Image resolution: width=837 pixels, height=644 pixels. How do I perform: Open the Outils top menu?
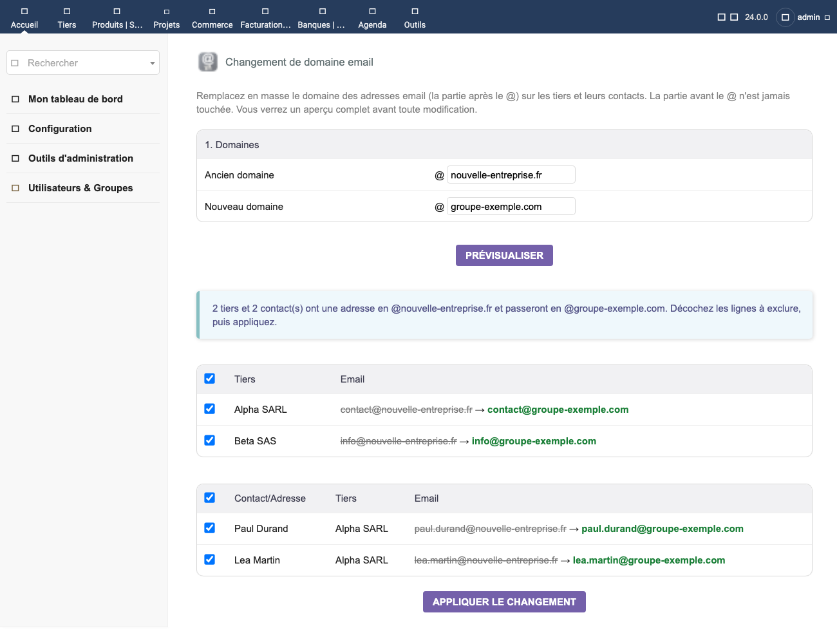click(x=415, y=17)
